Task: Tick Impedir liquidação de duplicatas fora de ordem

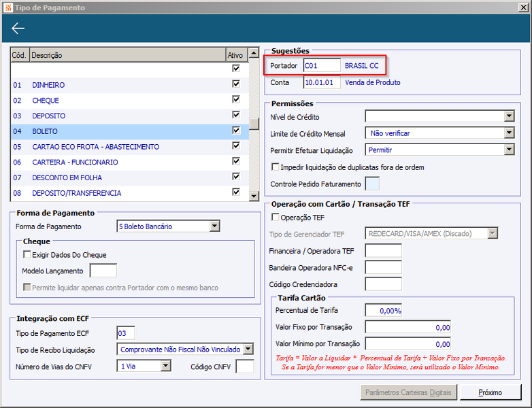Action: (x=275, y=167)
